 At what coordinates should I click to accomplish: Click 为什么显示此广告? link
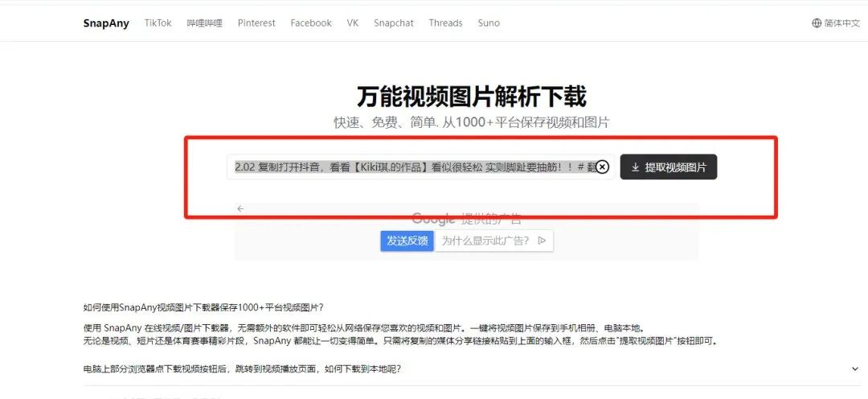coord(494,241)
